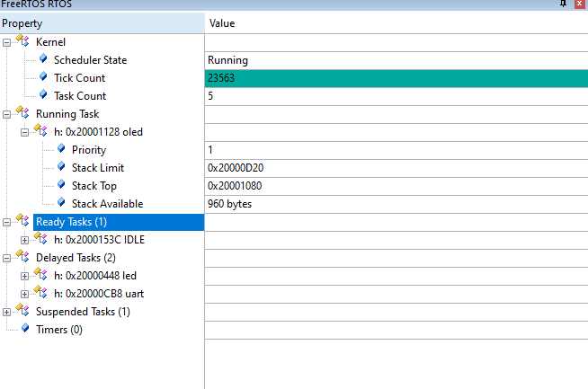
Task: Pin the FreeRTOS RTOS panel
Action: click(x=563, y=4)
